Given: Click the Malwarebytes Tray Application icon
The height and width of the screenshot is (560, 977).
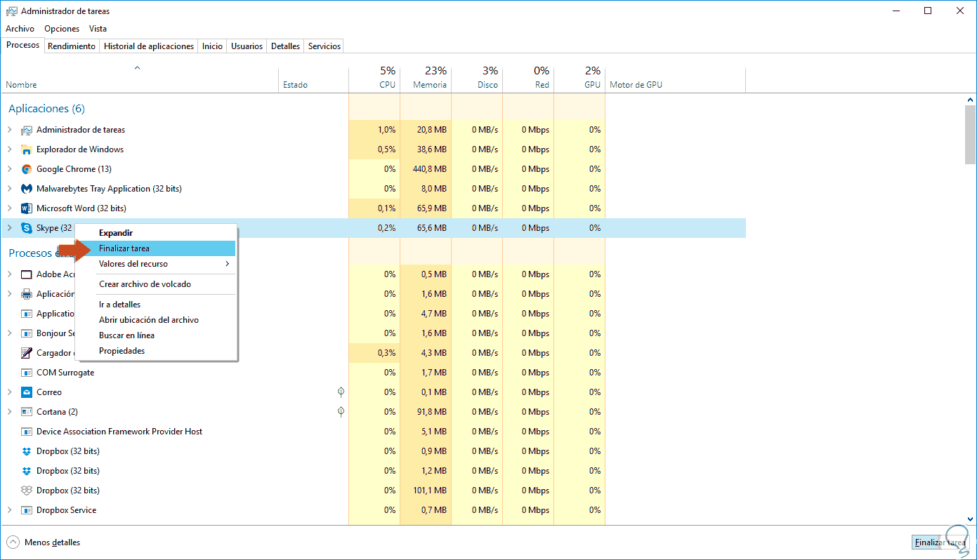Looking at the screenshot, I should click(x=27, y=189).
